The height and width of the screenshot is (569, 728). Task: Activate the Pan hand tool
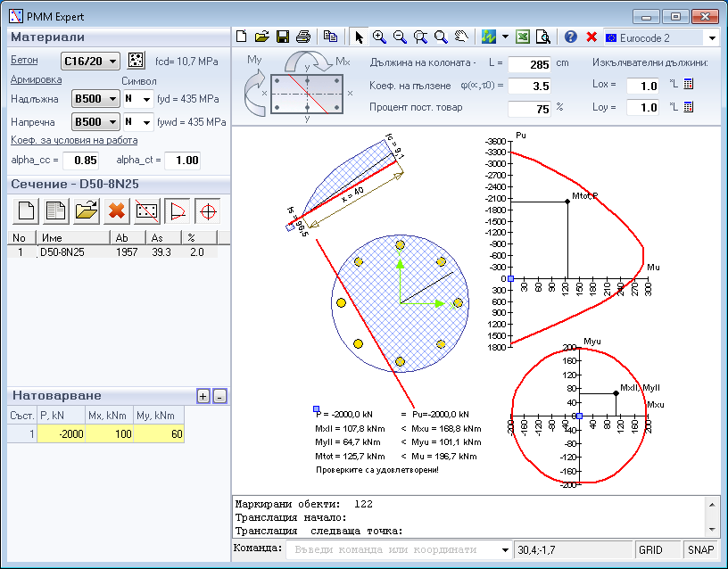click(x=461, y=37)
